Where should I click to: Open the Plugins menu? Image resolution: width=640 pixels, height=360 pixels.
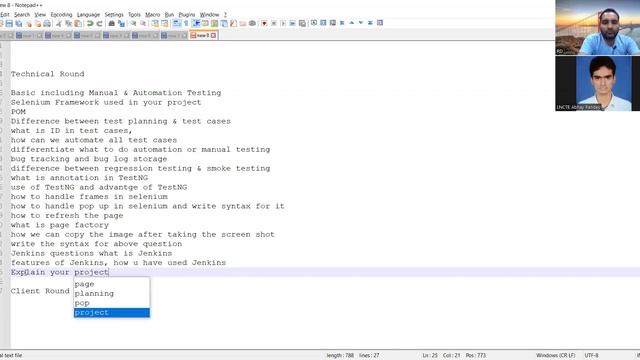[187, 15]
